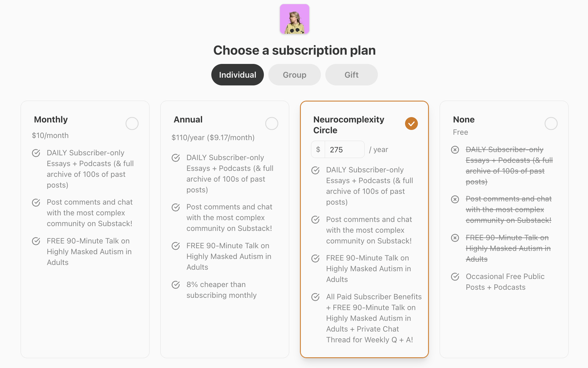
Task: Click the dollar sign icon in Neurocomplexity Circle card
Action: 318,149
